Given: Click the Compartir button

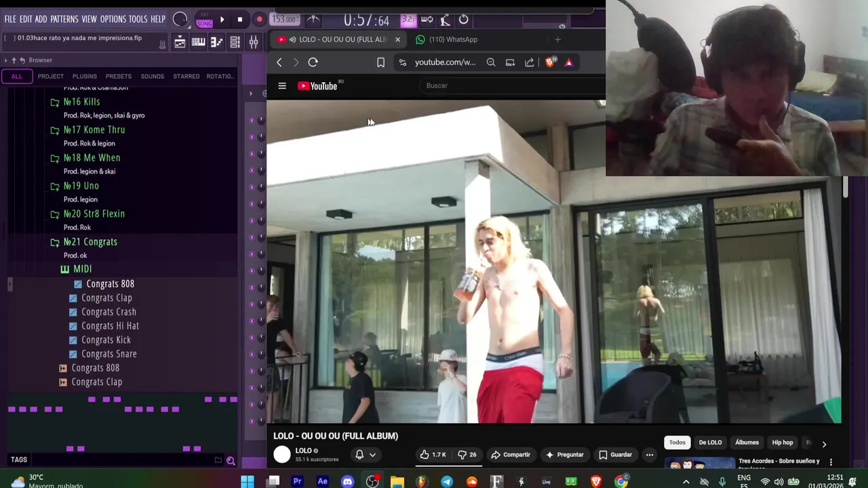Looking at the screenshot, I should [511, 455].
